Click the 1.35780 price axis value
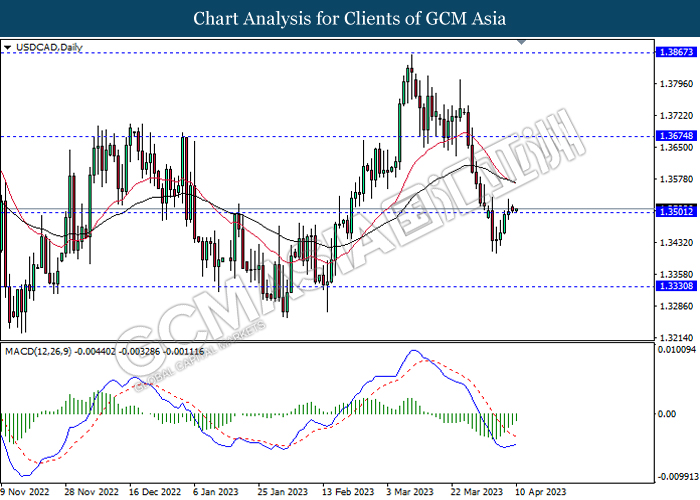The width and height of the screenshot is (700, 500). (x=676, y=179)
